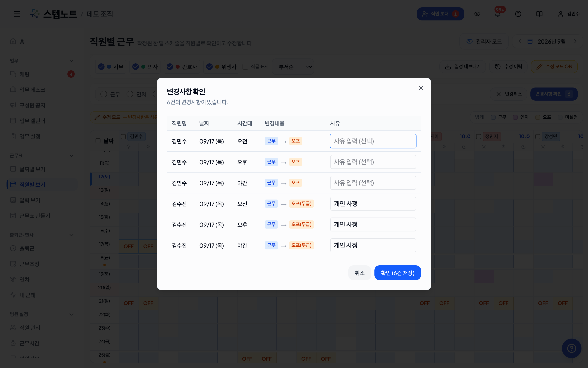Click icon next to 근무조정
Screen dimensions: 588x368
click(x=13, y=264)
